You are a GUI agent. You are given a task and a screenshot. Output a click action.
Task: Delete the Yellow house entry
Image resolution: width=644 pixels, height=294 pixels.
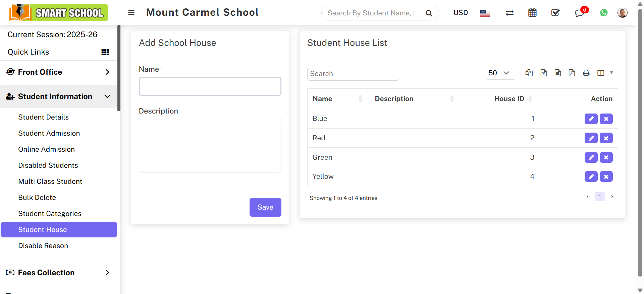pos(606,176)
